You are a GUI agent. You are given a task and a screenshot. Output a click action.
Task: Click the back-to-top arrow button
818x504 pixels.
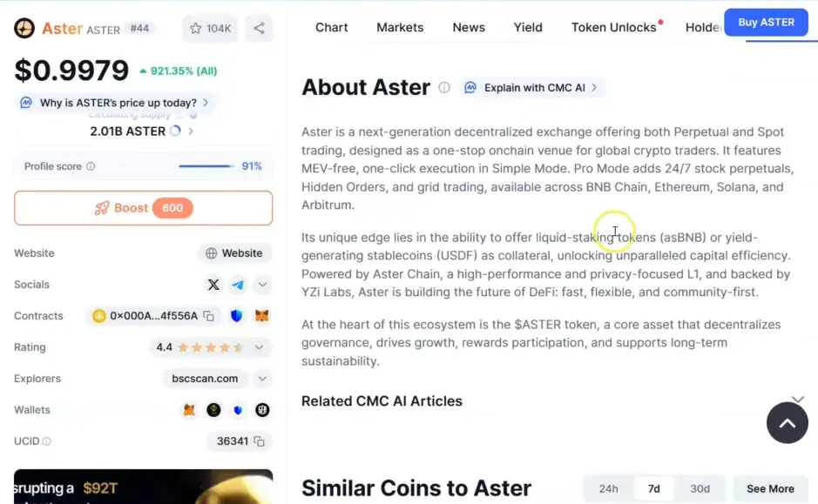click(x=788, y=423)
